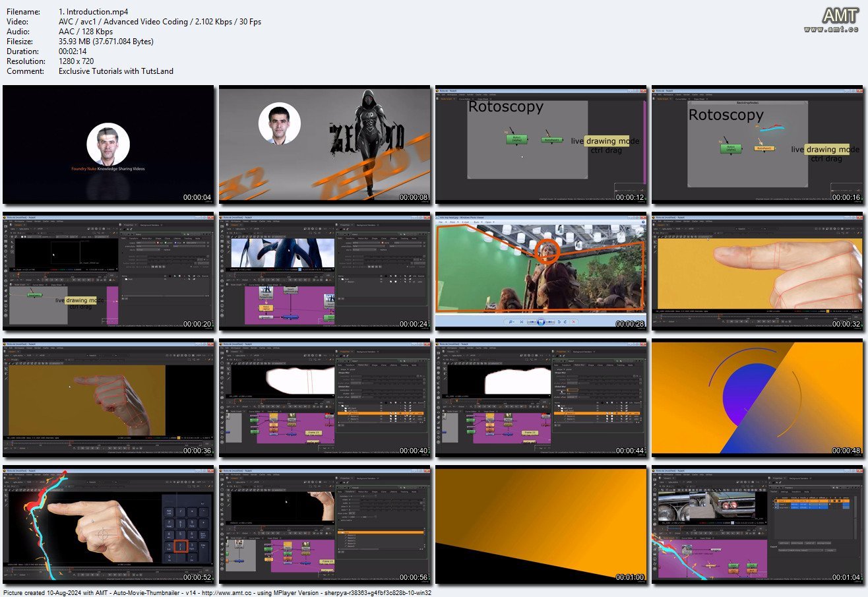Click the drawing mode sticky note in 00:00:16 frame

pyautogui.click(x=826, y=149)
